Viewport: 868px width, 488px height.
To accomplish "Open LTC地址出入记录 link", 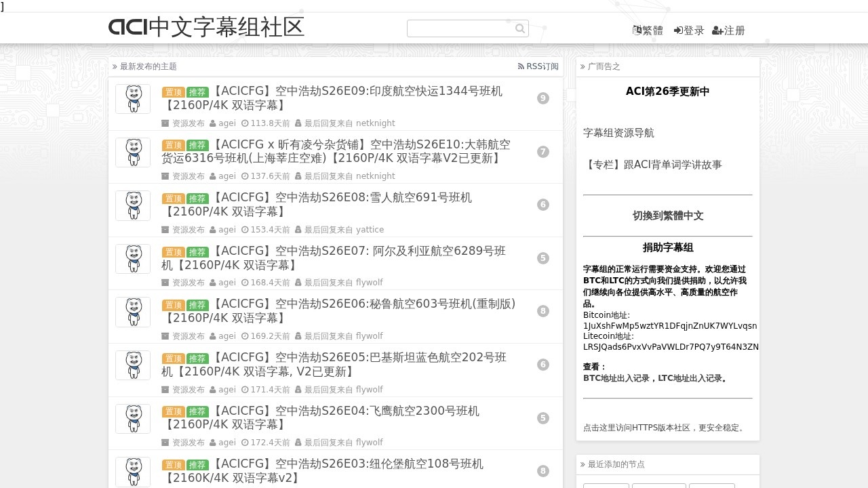I will [x=690, y=378].
